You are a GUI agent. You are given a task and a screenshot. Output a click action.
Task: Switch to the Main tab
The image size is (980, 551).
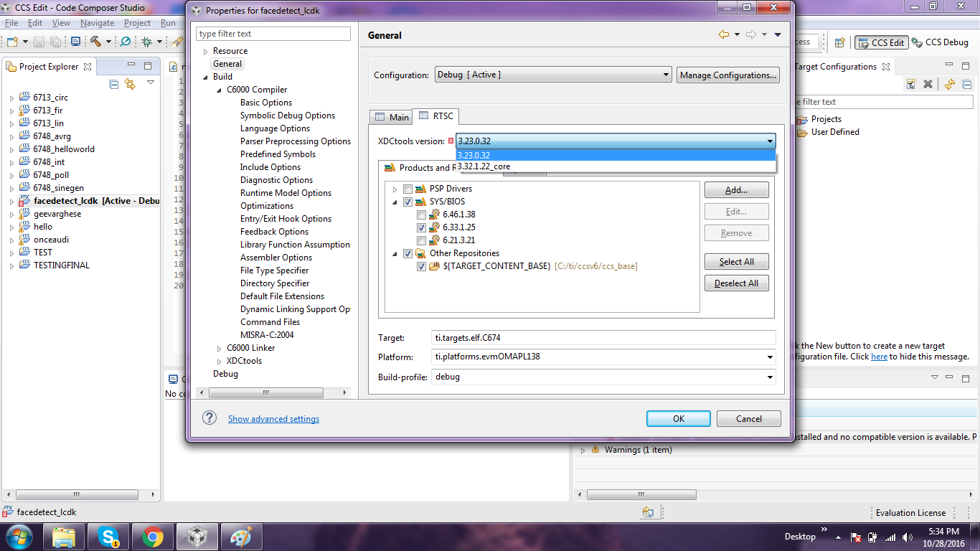tap(391, 117)
